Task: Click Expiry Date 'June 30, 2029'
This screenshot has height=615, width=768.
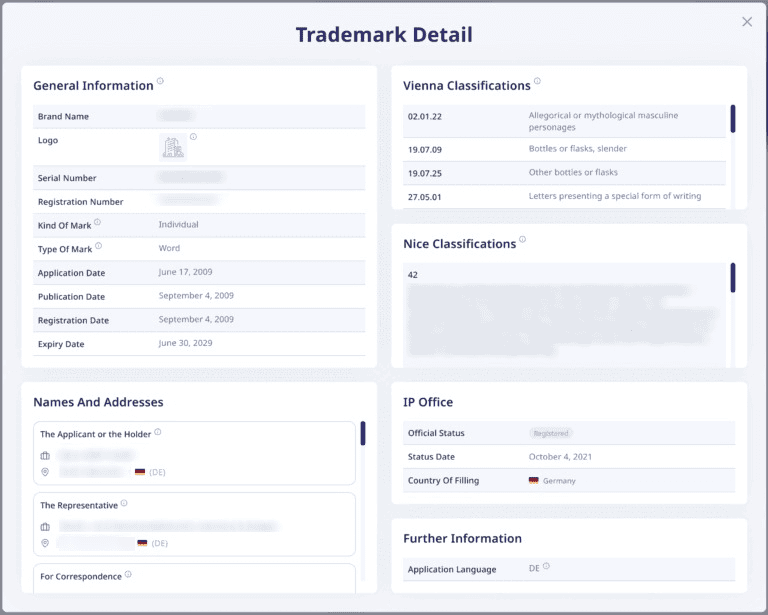Action: click(185, 343)
